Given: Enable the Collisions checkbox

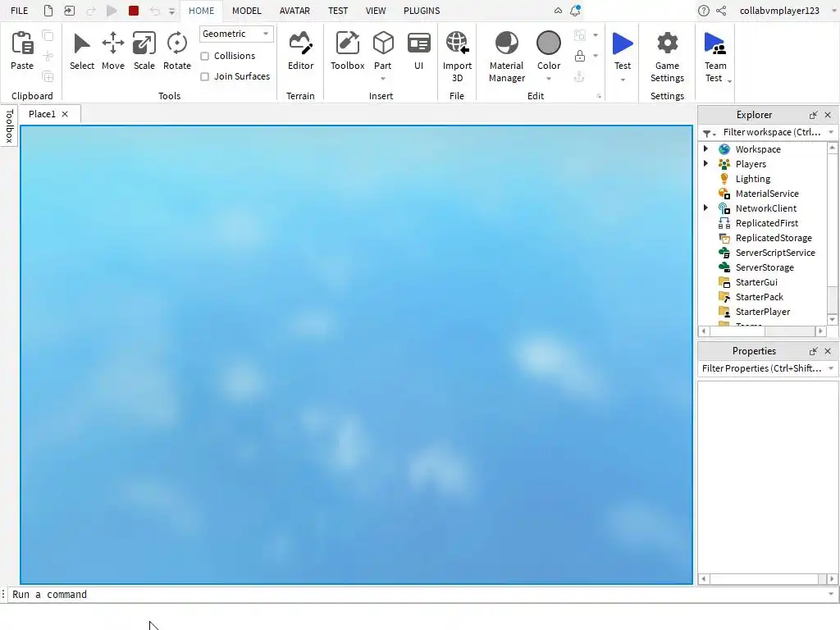Looking at the screenshot, I should [x=204, y=57].
